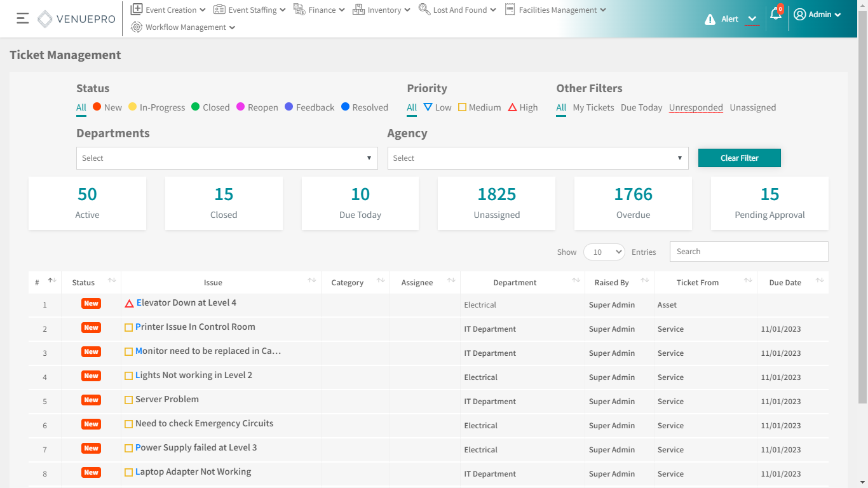The height and width of the screenshot is (488, 868).
Task: Select the Closed status filter
Action: click(x=210, y=107)
